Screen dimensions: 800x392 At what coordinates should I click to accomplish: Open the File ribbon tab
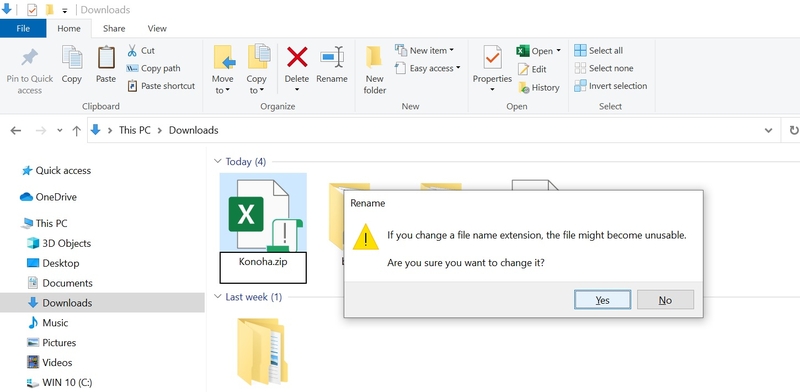coord(23,29)
